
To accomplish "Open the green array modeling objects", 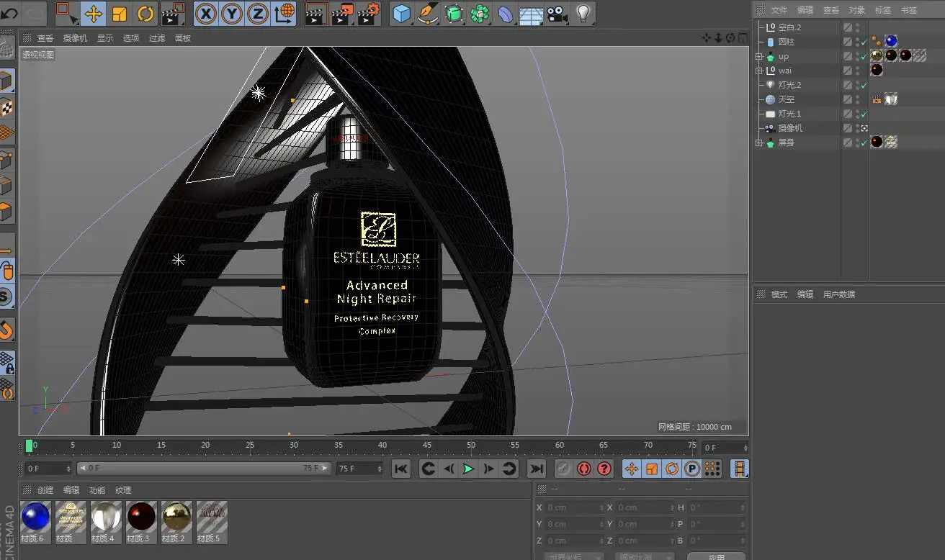I will coord(480,13).
